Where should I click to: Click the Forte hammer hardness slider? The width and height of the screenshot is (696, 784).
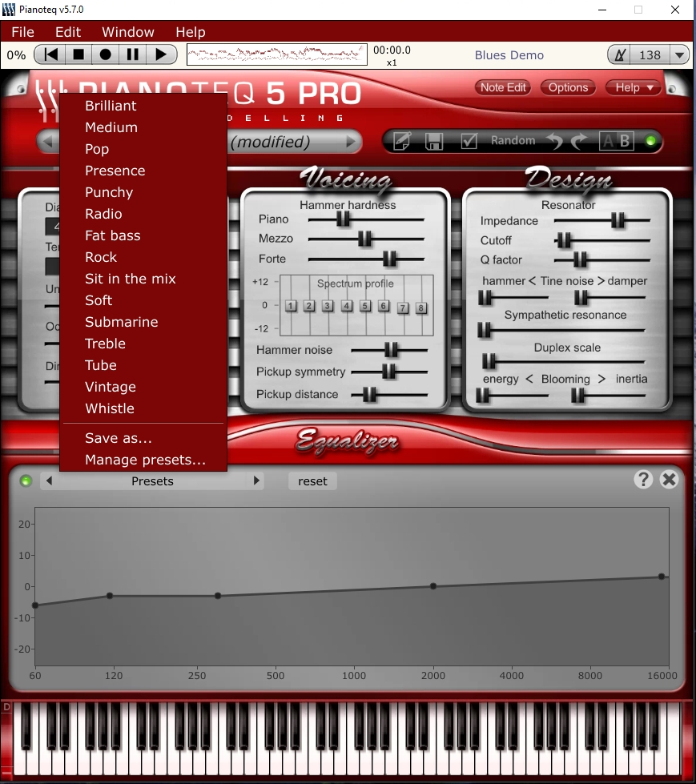pos(366,259)
